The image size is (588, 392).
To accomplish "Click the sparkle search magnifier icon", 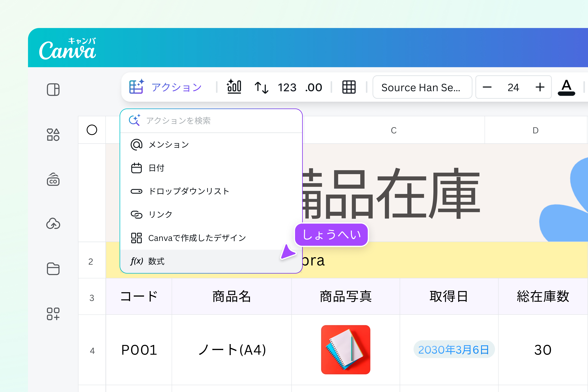I will (x=134, y=120).
